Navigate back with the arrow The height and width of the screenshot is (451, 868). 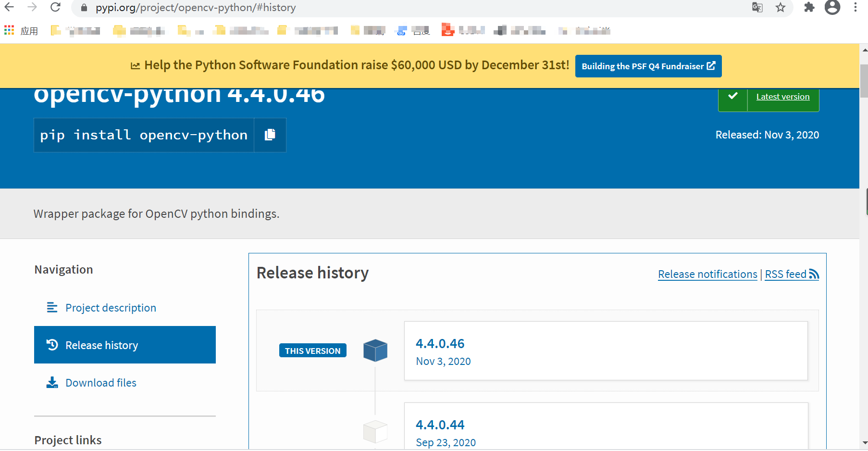pos(10,7)
